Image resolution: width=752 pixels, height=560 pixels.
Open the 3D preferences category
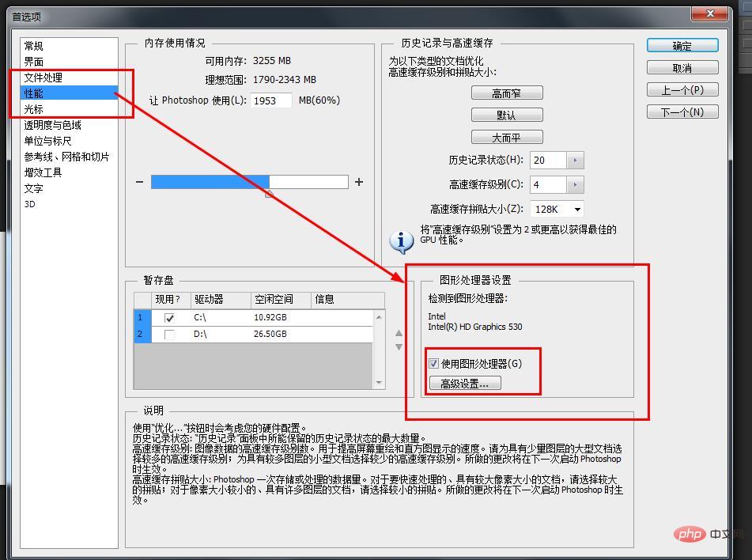pos(30,204)
